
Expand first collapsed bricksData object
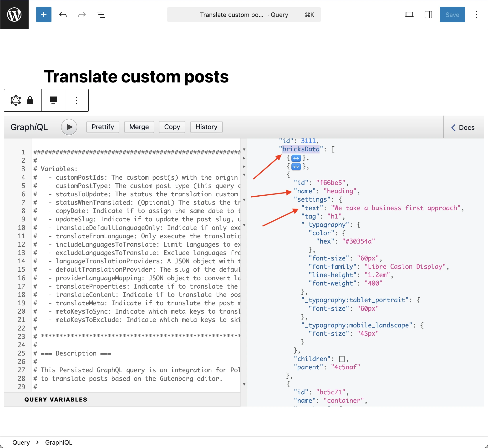[296, 158]
